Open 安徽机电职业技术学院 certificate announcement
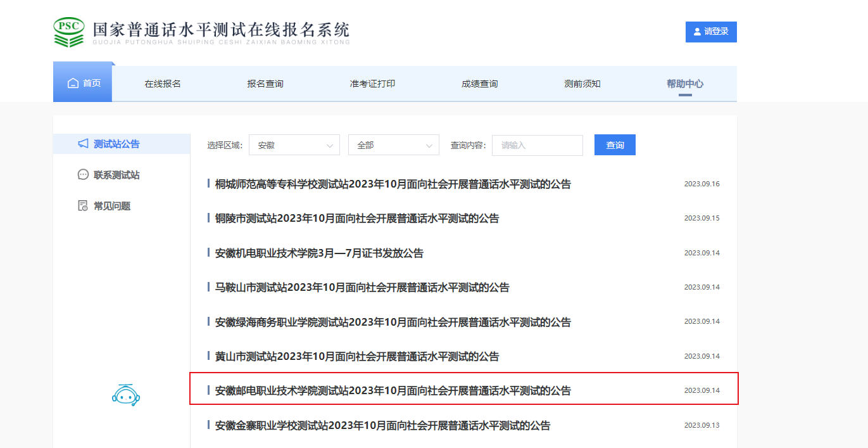The width and height of the screenshot is (868, 448). tap(319, 253)
